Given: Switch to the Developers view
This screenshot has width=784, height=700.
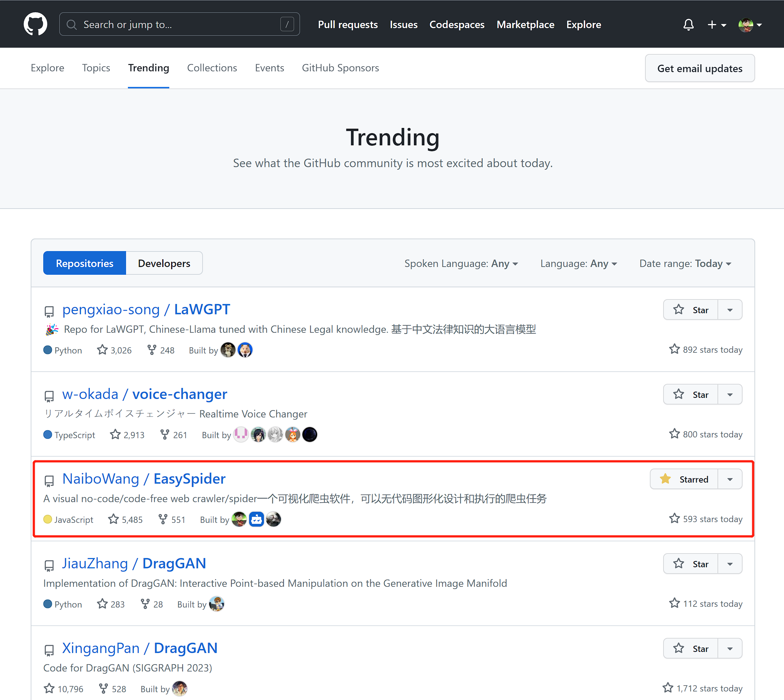Looking at the screenshot, I should pyautogui.click(x=164, y=263).
